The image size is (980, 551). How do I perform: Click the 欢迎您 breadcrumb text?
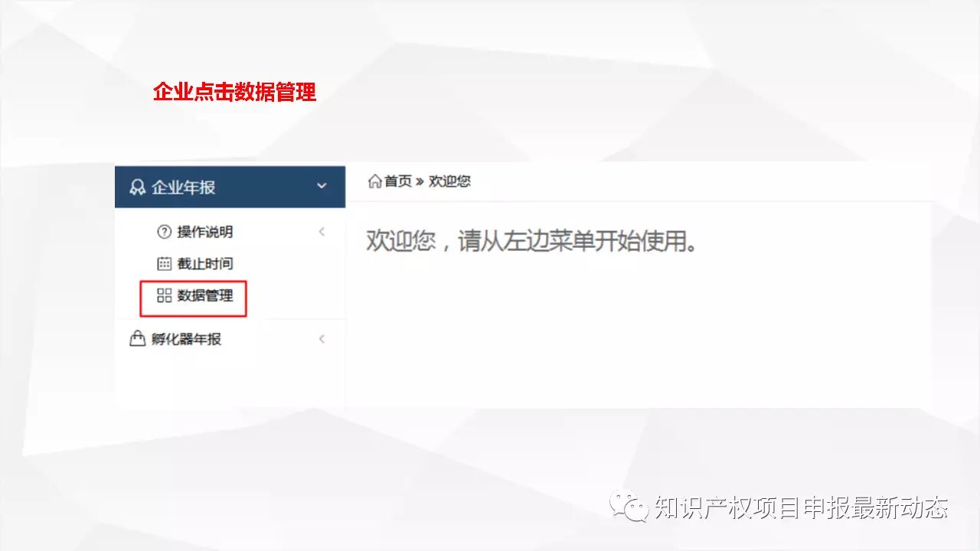click(x=449, y=181)
